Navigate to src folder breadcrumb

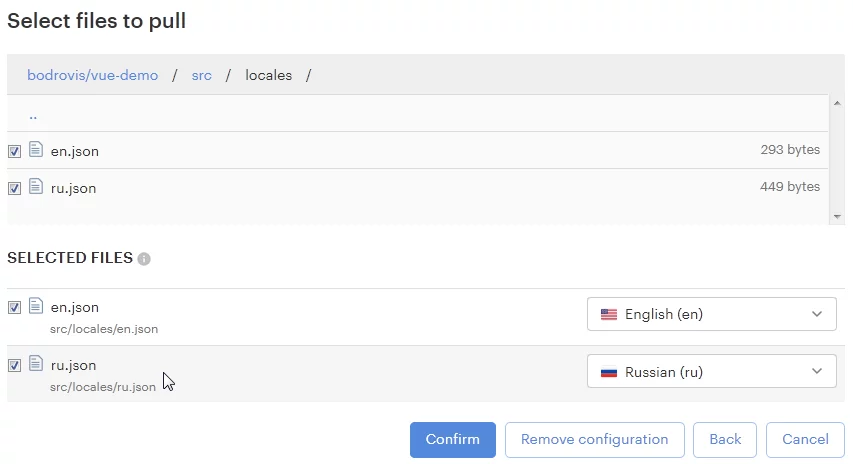[201, 75]
